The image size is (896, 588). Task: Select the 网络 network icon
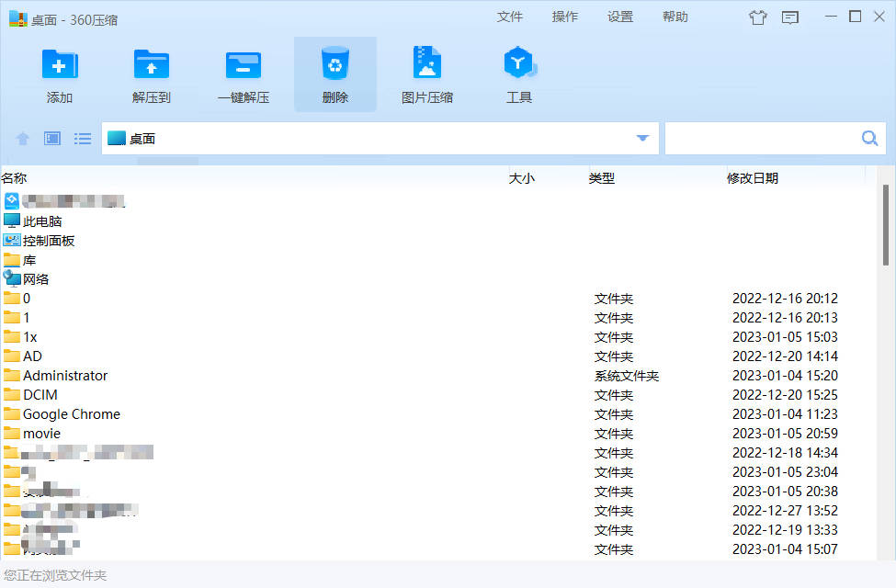point(12,278)
